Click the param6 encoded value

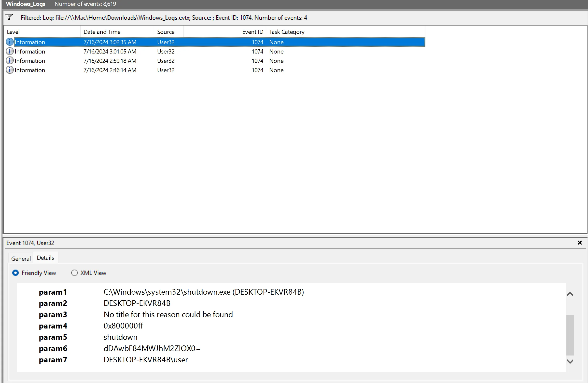pos(152,348)
